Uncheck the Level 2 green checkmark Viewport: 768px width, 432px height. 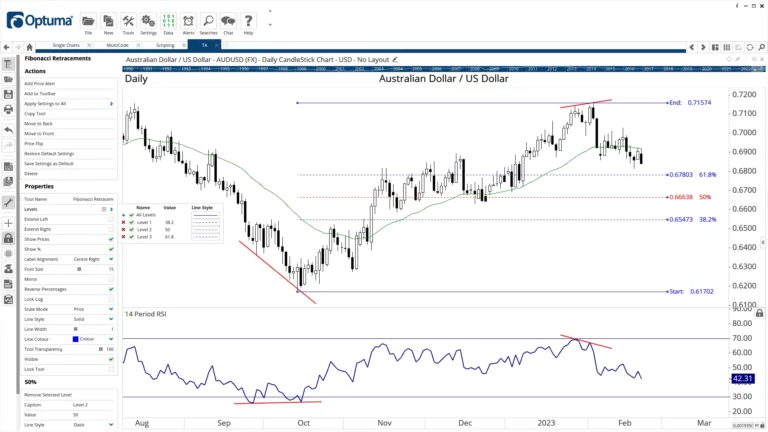coord(131,230)
